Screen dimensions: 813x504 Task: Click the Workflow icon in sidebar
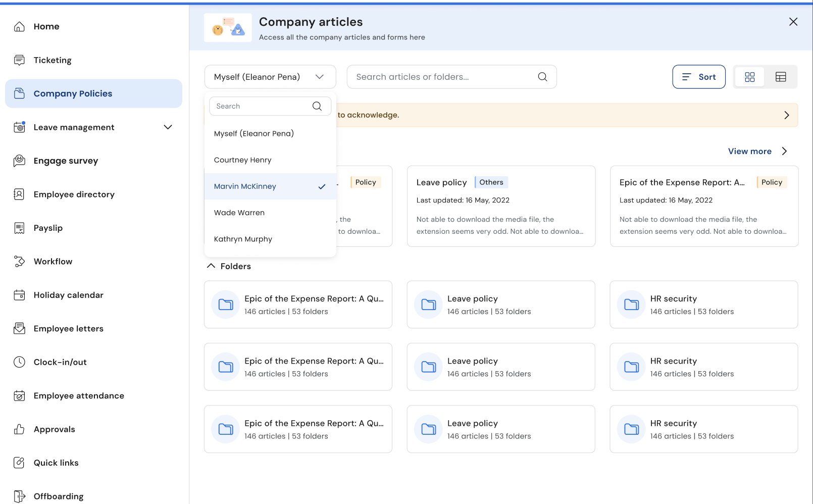(19, 262)
